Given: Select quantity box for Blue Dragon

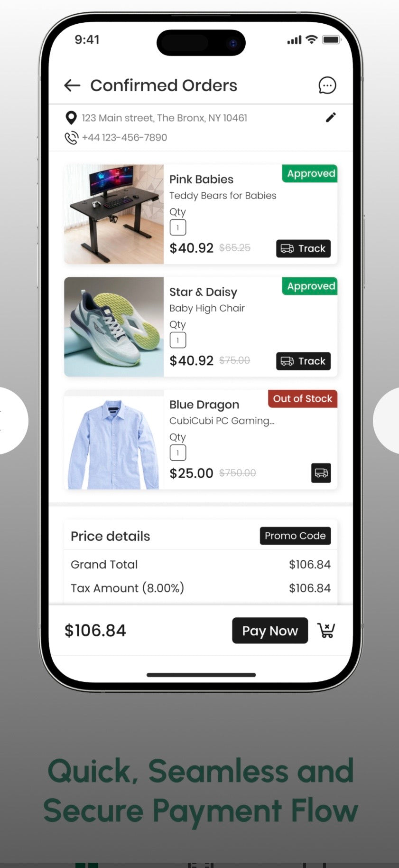Looking at the screenshot, I should click(x=178, y=453).
